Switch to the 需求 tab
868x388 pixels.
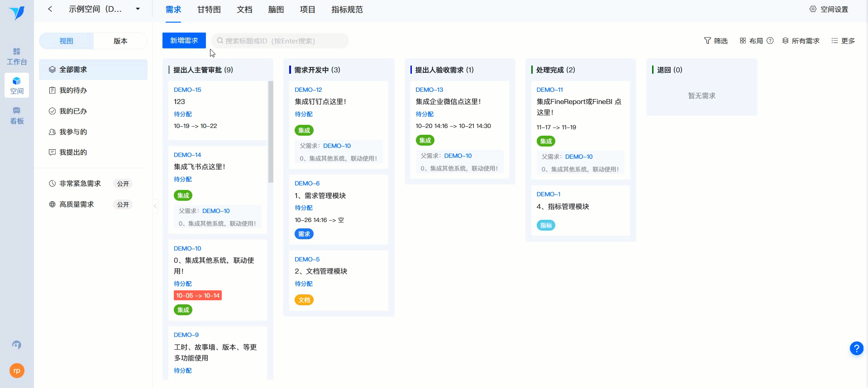173,9
